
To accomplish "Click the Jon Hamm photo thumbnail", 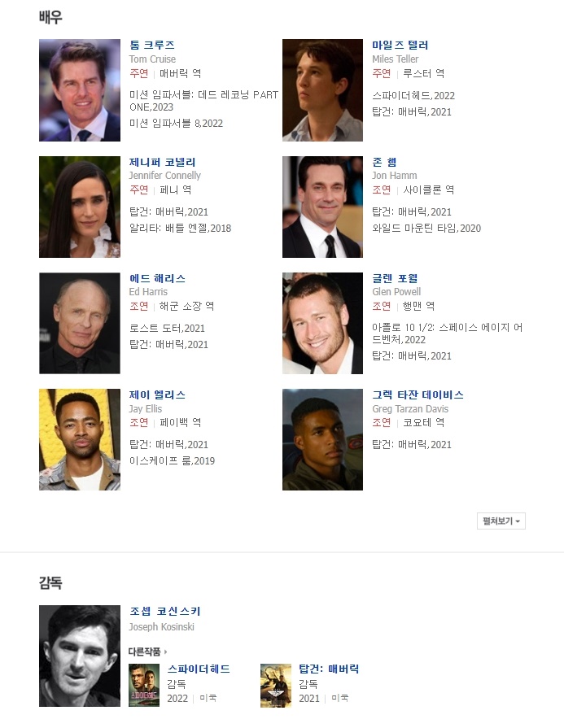I will pyautogui.click(x=322, y=207).
